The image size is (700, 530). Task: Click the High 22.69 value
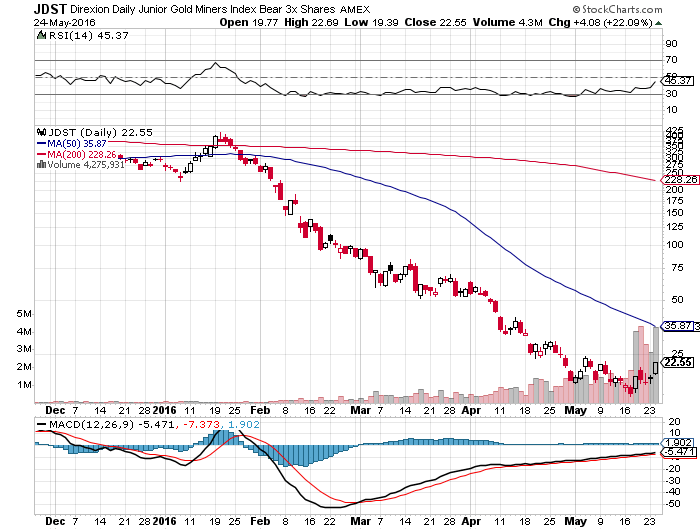tap(311, 22)
